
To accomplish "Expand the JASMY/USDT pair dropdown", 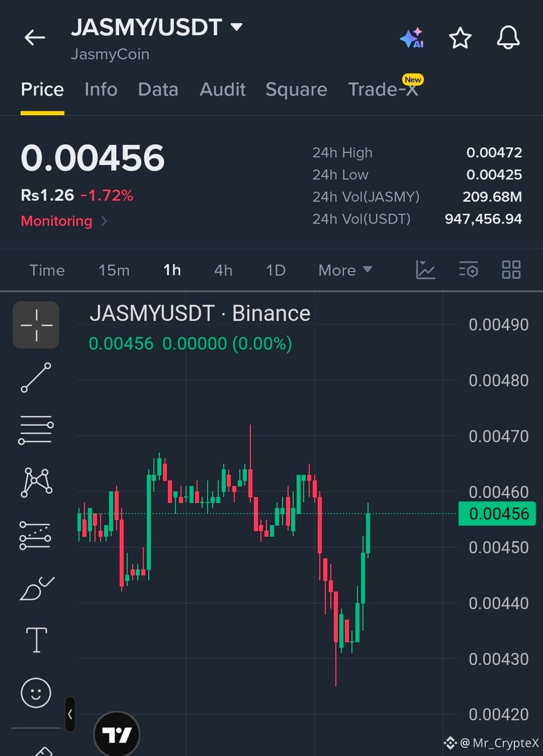I will pos(236,27).
